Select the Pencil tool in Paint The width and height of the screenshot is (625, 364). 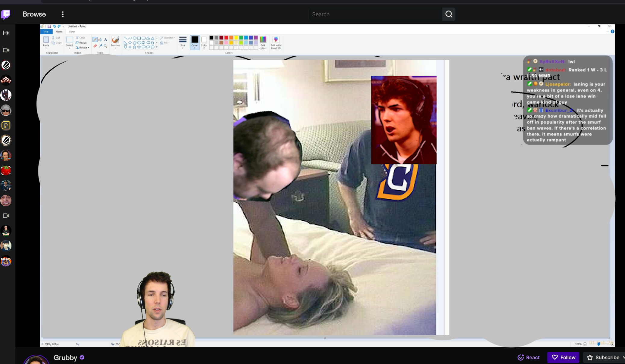[95, 40]
